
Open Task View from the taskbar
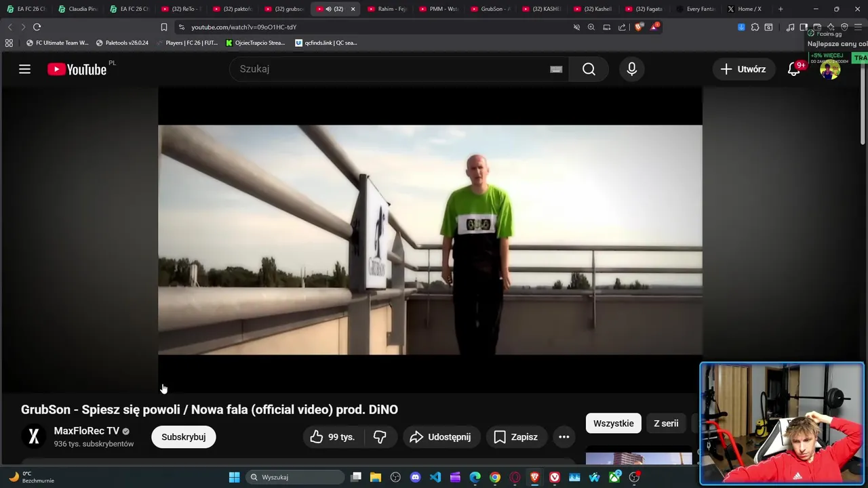click(x=356, y=477)
